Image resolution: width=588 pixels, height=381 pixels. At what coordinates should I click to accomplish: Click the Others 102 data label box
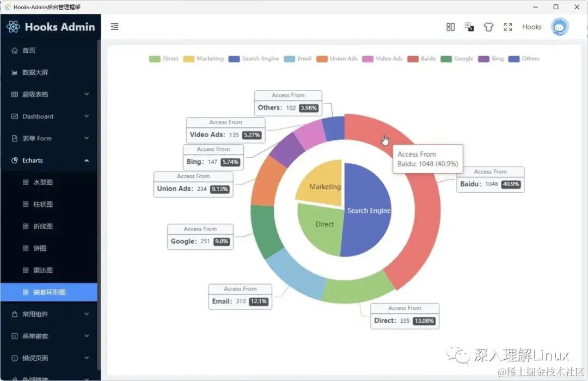288,103
